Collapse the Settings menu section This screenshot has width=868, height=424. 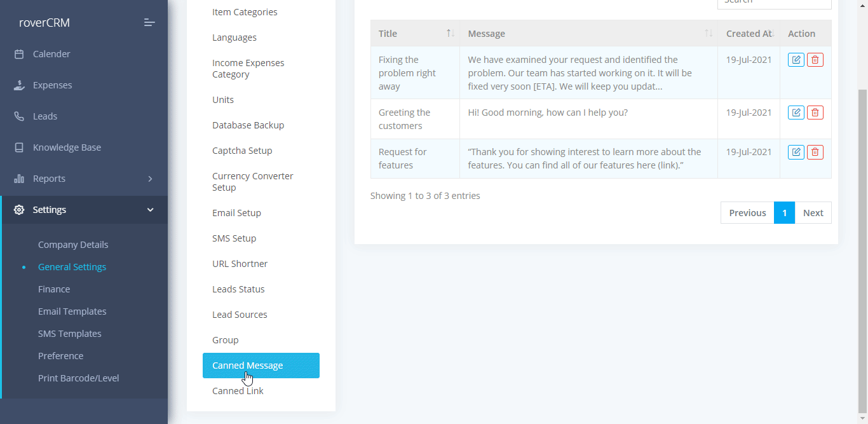tap(150, 210)
